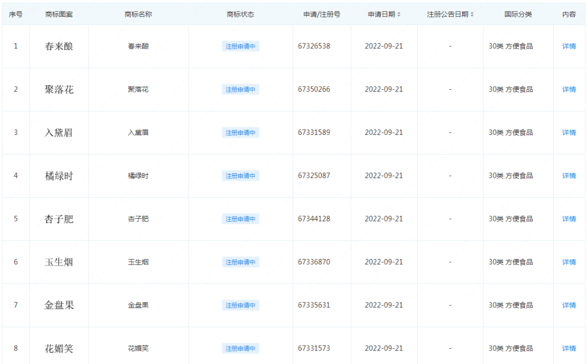Click registration number 67350266
Screen dimensions: 588x364
[314, 89]
